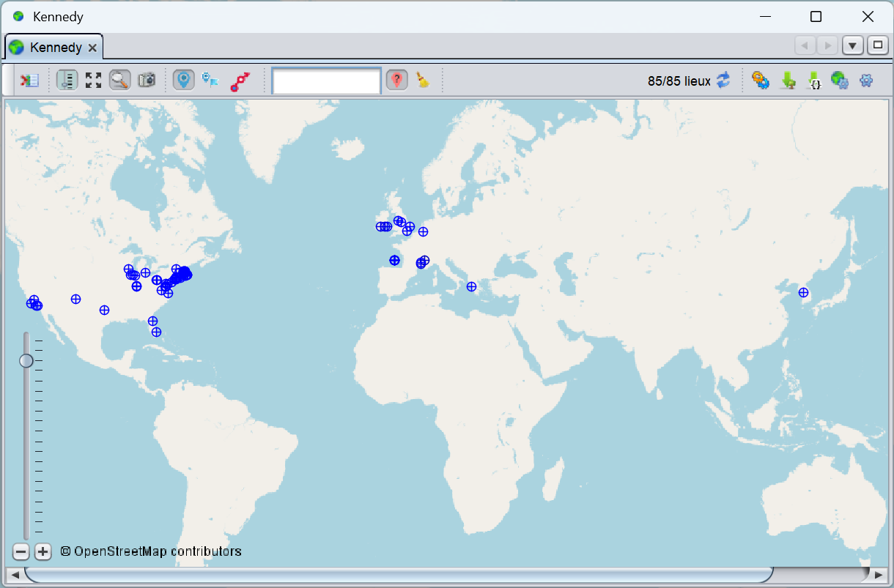Close the Kennedy tab with its X
Viewport: 894px width, 588px height.
click(92, 48)
